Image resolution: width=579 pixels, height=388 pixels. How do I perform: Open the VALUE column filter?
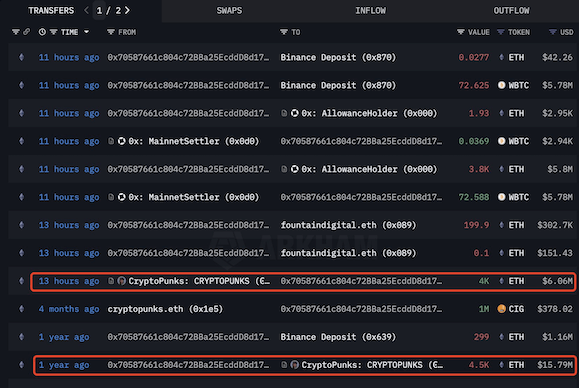[460, 32]
